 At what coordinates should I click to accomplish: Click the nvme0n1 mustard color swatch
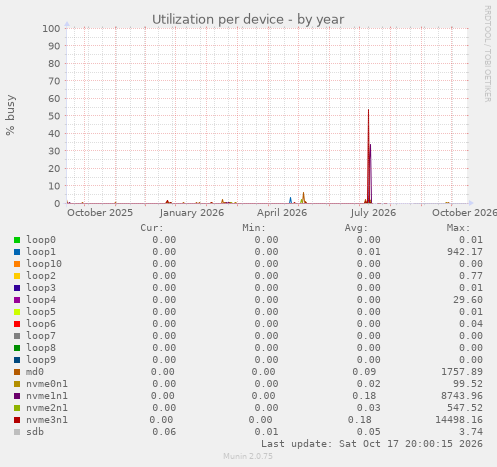[17, 384]
